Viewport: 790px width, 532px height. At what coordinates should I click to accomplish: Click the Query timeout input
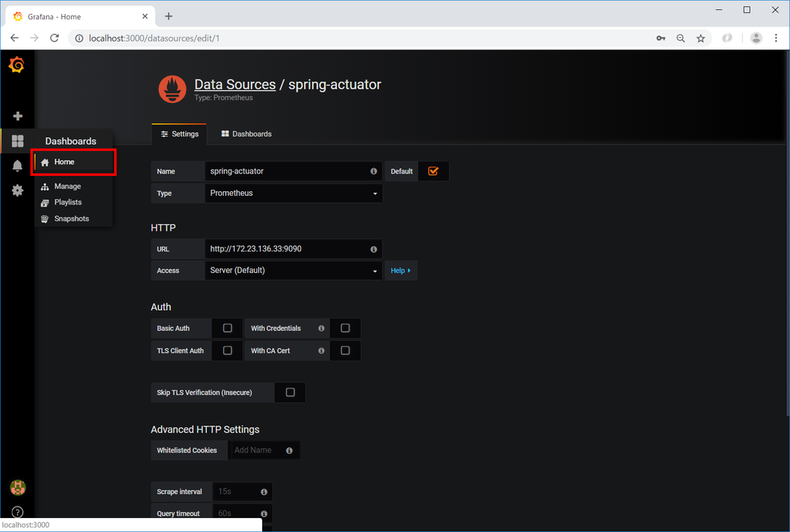[x=243, y=513]
